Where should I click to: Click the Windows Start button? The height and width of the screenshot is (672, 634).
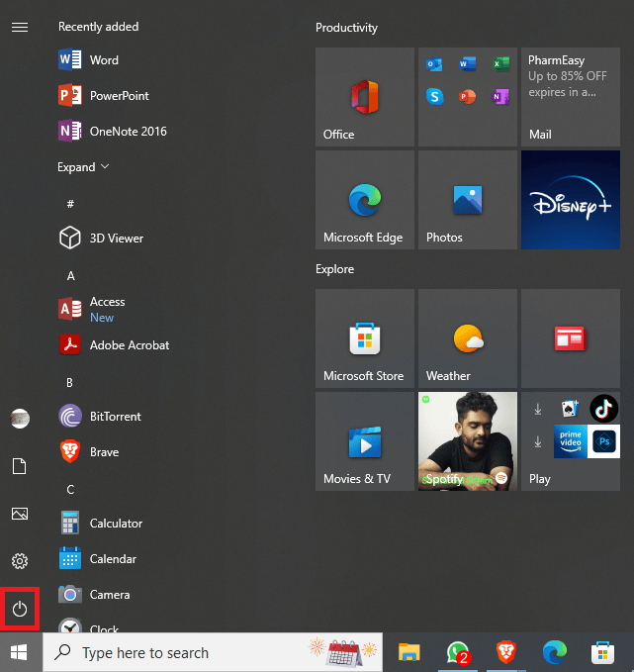[19, 652]
